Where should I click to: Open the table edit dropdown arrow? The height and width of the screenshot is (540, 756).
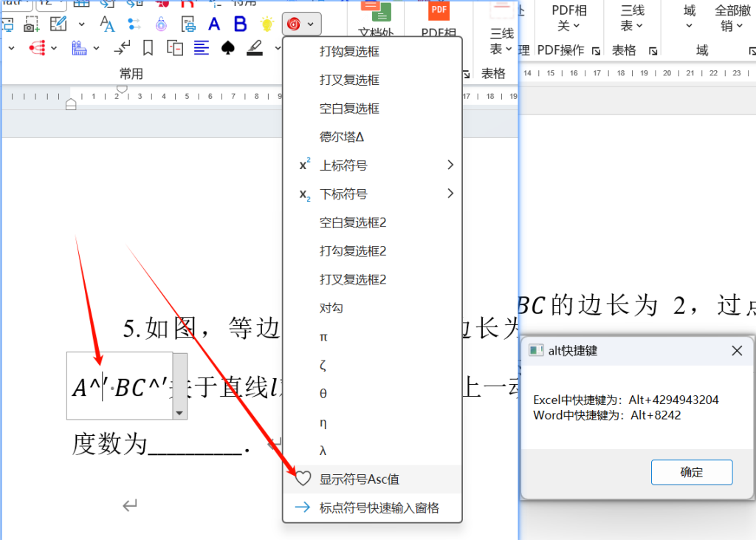(x=81, y=24)
